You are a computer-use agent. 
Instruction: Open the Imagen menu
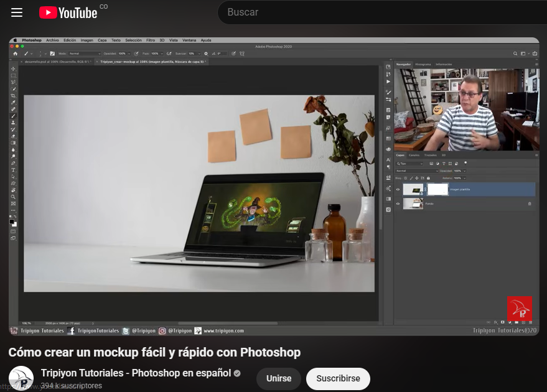(87, 40)
